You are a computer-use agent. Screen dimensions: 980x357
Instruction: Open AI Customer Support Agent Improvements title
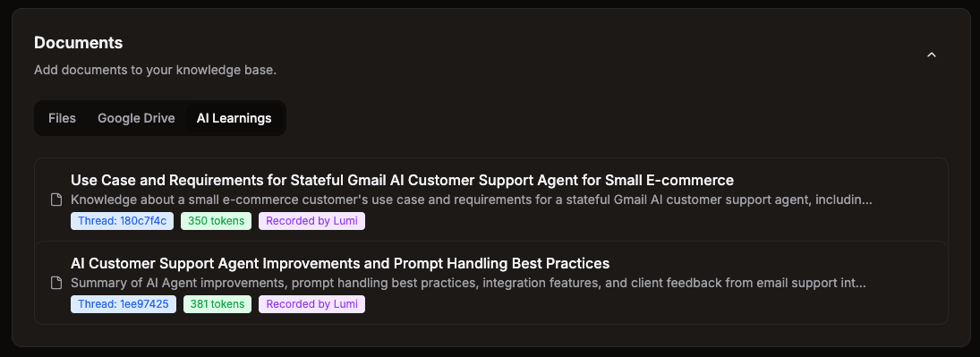click(x=340, y=263)
